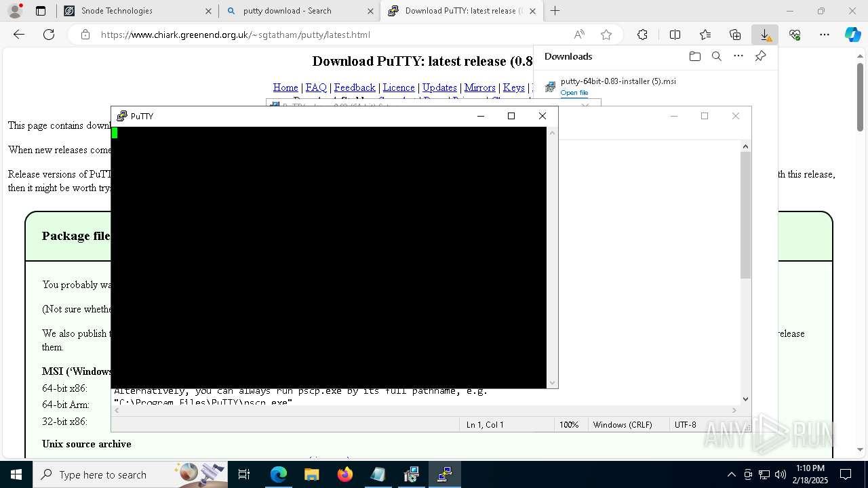The width and height of the screenshot is (868, 488).
Task: Click inside the PuTTY terminal area
Action: [329, 258]
